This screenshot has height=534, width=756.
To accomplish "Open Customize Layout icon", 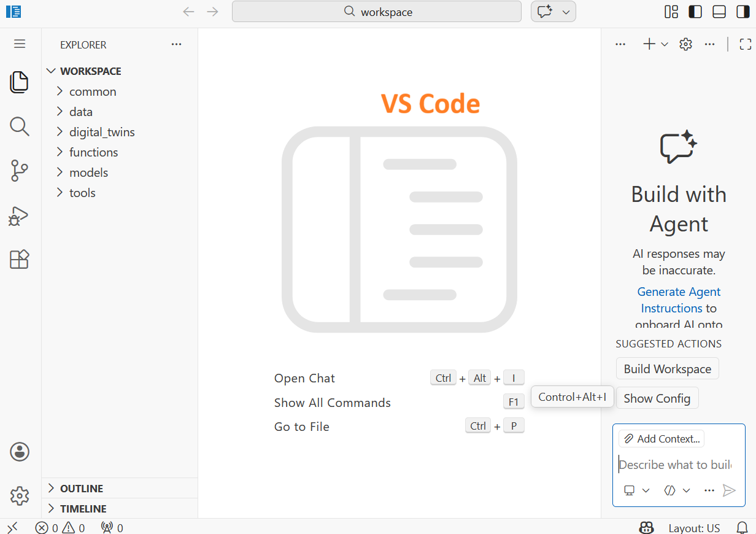I will click(671, 12).
